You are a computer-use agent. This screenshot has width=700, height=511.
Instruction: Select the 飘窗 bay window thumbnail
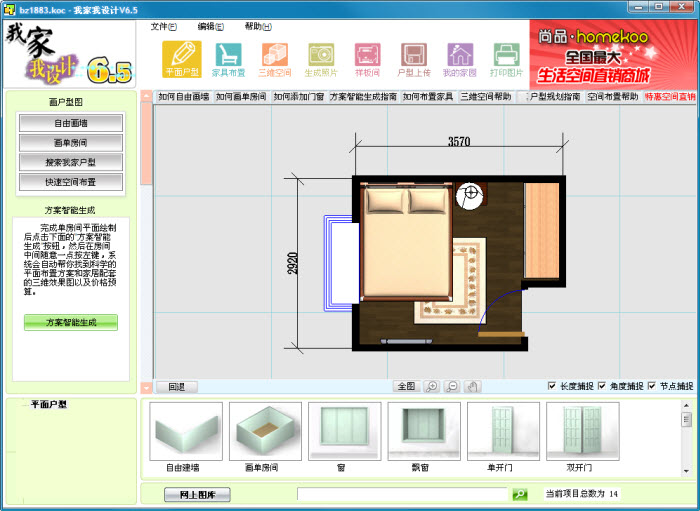coord(424,436)
